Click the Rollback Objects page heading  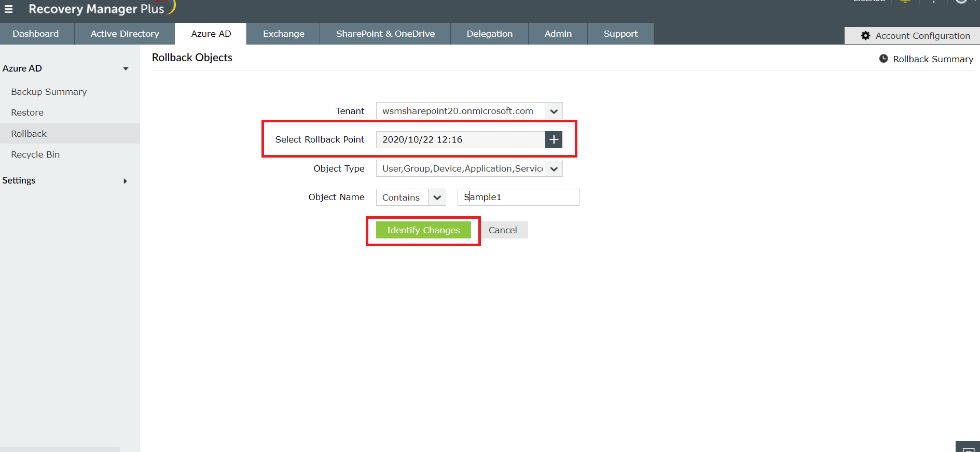pos(192,58)
